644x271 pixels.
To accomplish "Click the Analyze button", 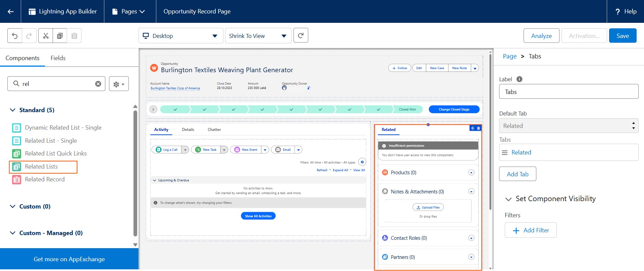I will pos(541,36).
